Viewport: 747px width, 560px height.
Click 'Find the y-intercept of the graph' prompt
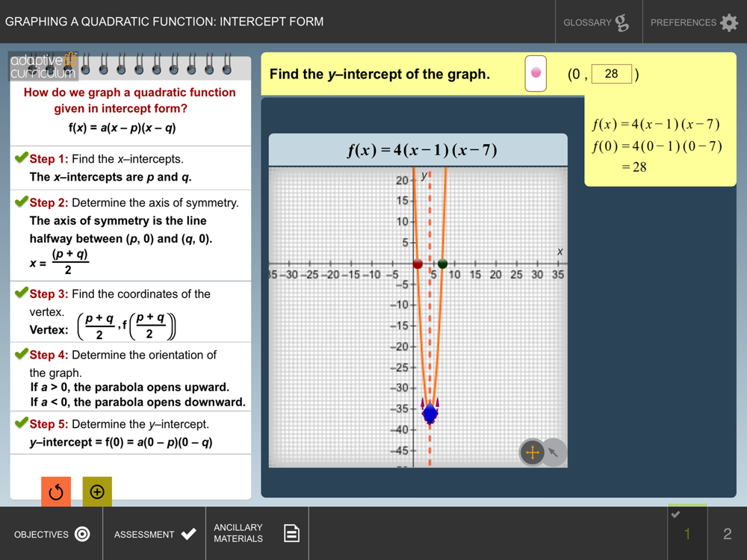[379, 74]
